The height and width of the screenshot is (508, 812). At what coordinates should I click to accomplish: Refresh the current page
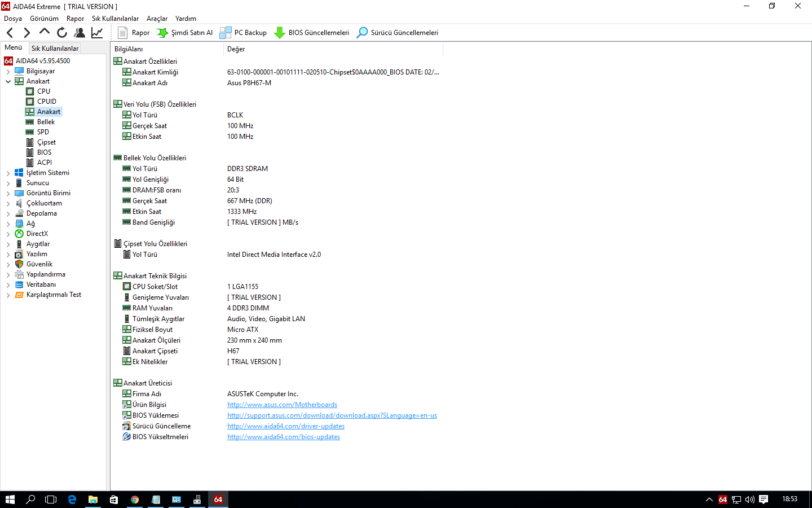[62, 33]
